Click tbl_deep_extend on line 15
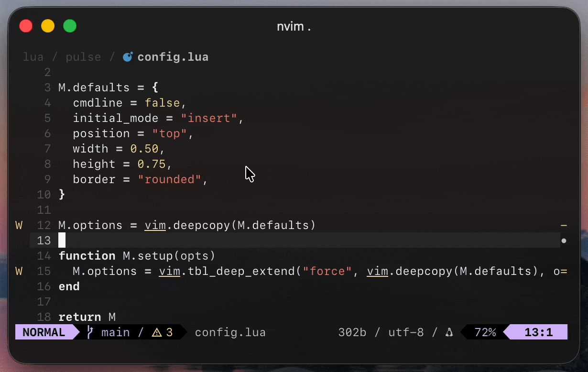 coord(241,271)
